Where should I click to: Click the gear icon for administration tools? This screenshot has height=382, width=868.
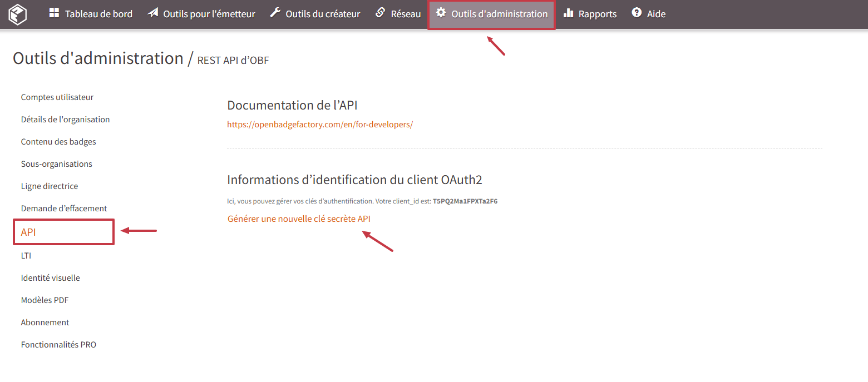(441, 12)
